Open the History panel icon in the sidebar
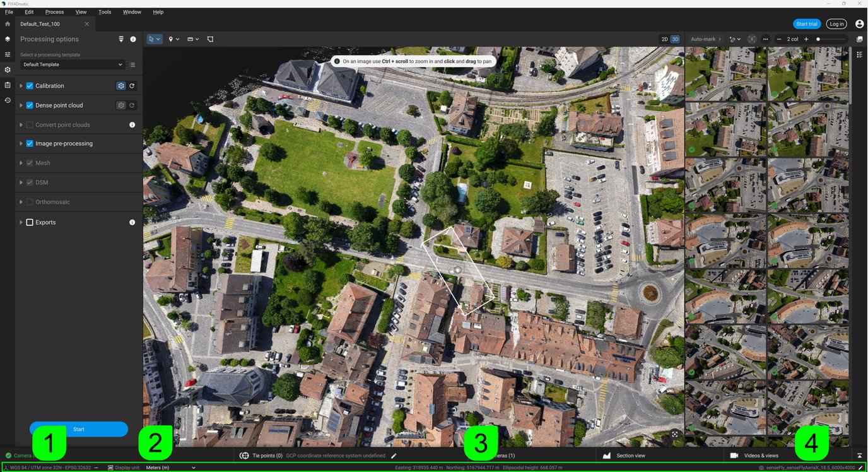 [x=8, y=100]
